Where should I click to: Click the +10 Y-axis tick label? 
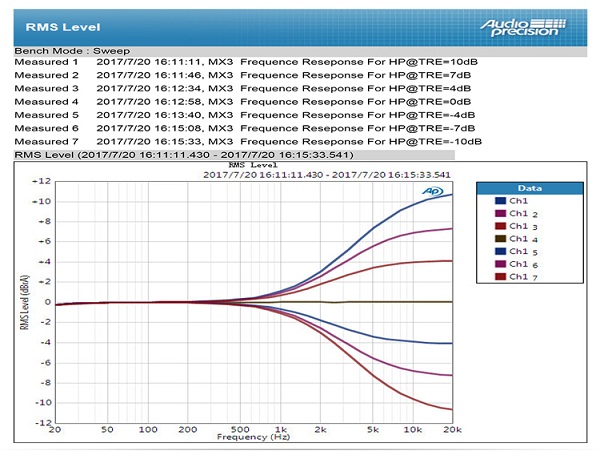[x=42, y=202]
